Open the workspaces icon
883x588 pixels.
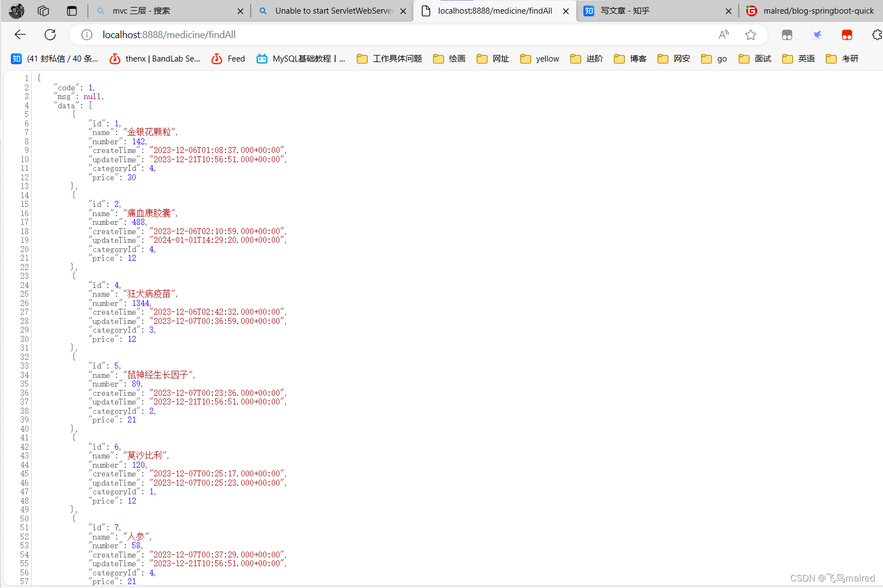click(44, 10)
